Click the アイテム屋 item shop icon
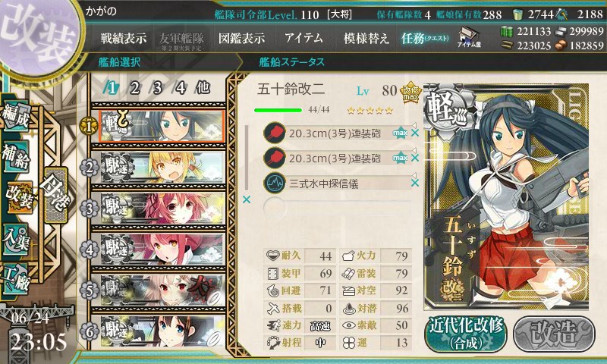 click(x=469, y=37)
